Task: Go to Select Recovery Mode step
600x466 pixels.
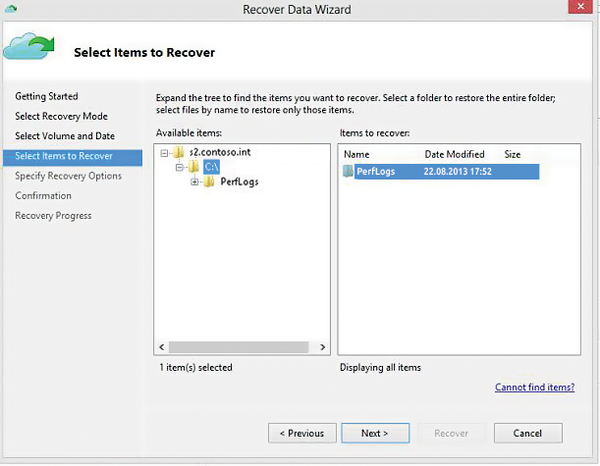Action: pos(61,116)
